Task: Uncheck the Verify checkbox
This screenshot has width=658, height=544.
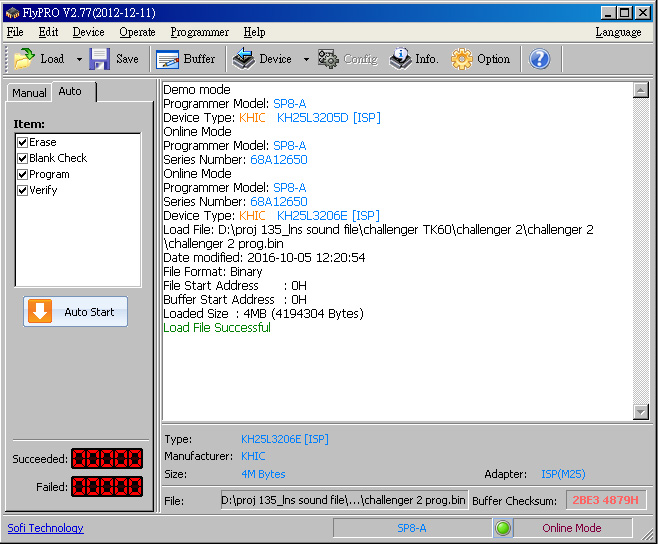Action: point(23,191)
